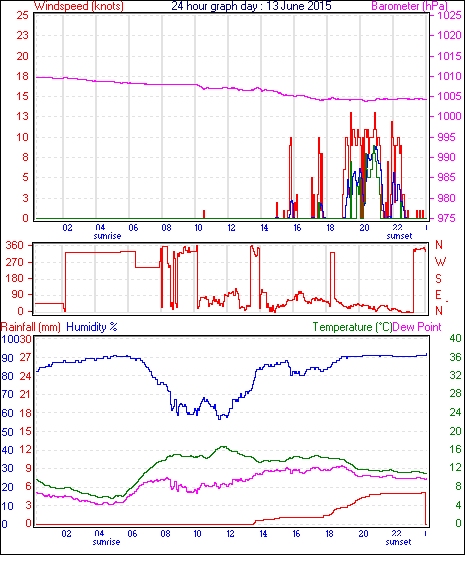Click the Barometer (hPa) axis title
The height and width of the screenshot is (563, 465).
(x=409, y=6)
